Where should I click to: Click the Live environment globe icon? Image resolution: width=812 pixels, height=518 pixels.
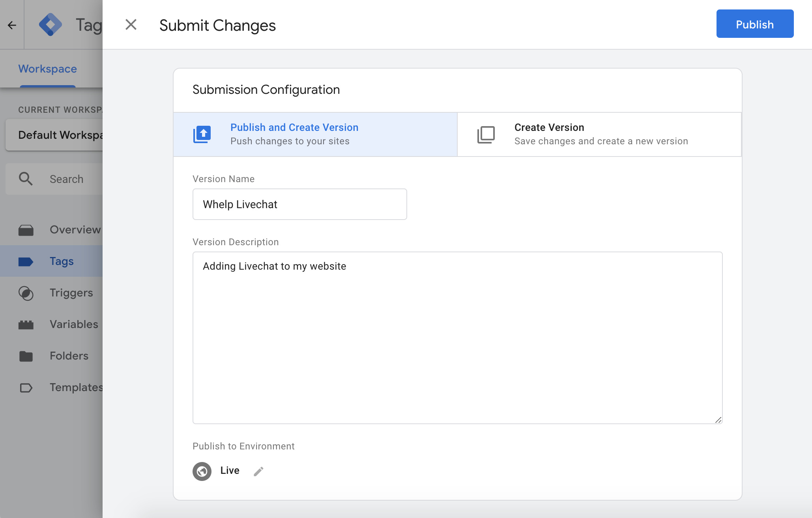[202, 471]
